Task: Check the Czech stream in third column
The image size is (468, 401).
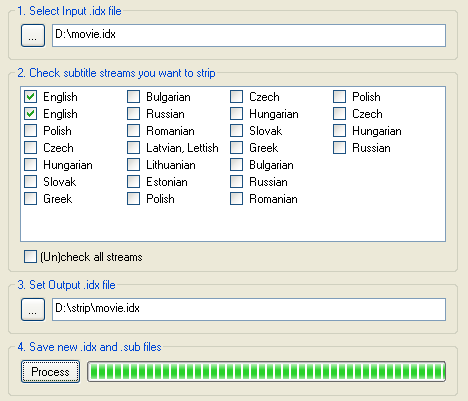Action: point(237,97)
